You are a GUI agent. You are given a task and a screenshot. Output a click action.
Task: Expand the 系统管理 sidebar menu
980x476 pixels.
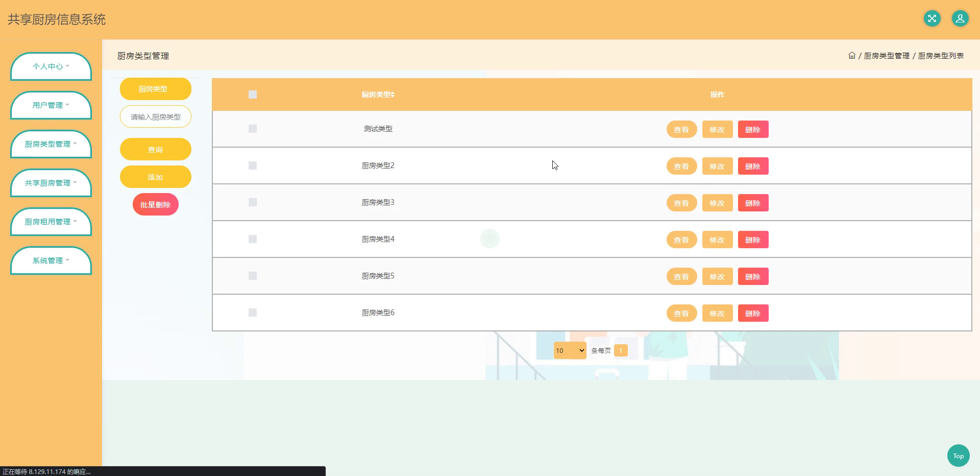(x=51, y=260)
